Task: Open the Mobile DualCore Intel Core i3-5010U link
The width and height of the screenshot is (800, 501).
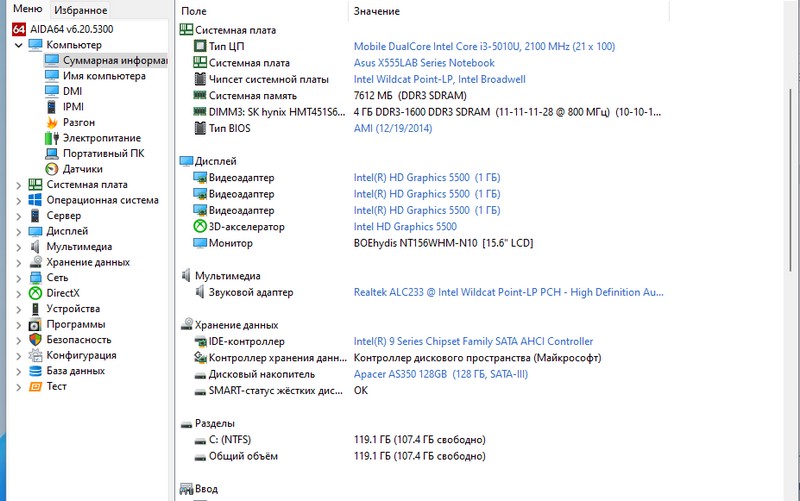Action: [484, 46]
